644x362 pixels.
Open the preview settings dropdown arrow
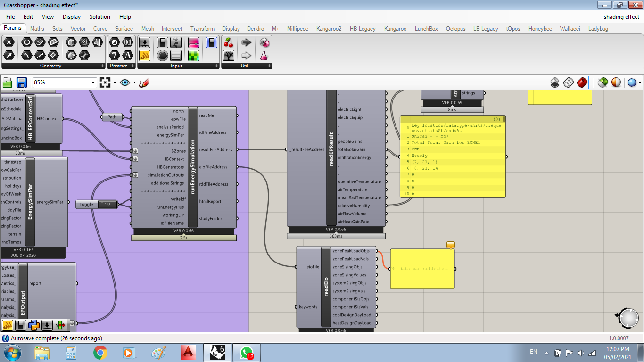point(640,83)
